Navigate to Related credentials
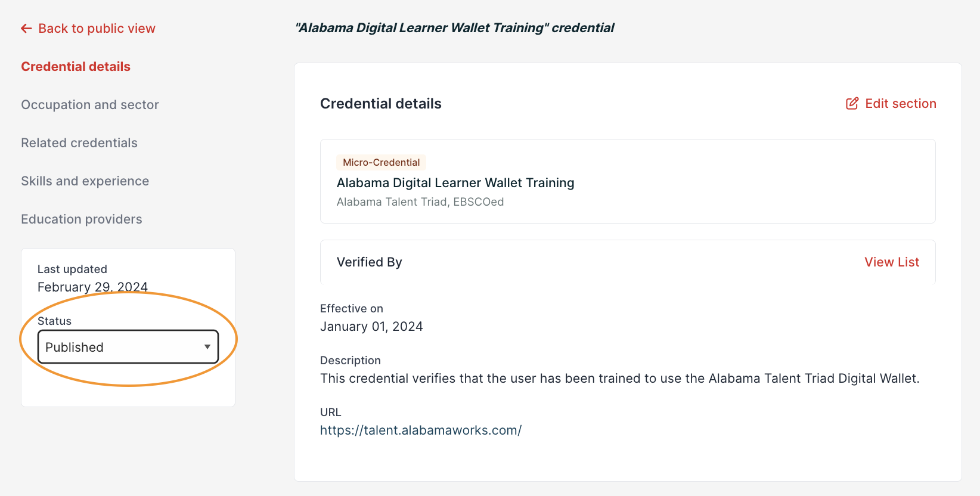The width and height of the screenshot is (980, 496). 79,143
